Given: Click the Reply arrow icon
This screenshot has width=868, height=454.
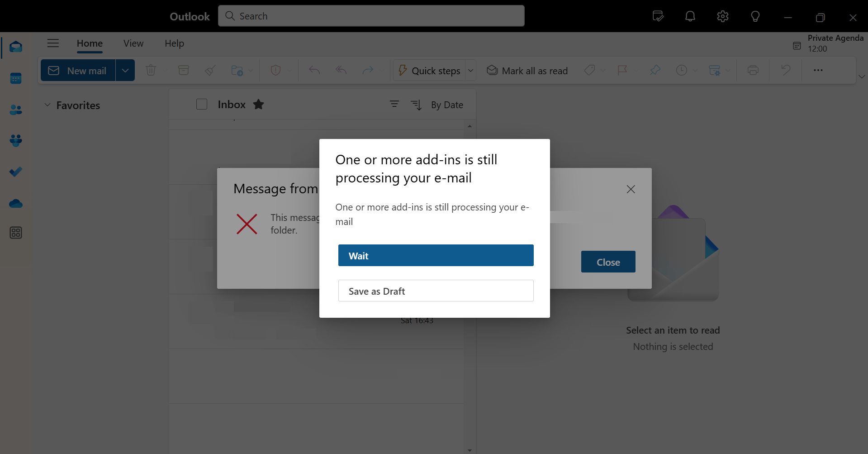Looking at the screenshot, I should pyautogui.click(x=314, y=70).
